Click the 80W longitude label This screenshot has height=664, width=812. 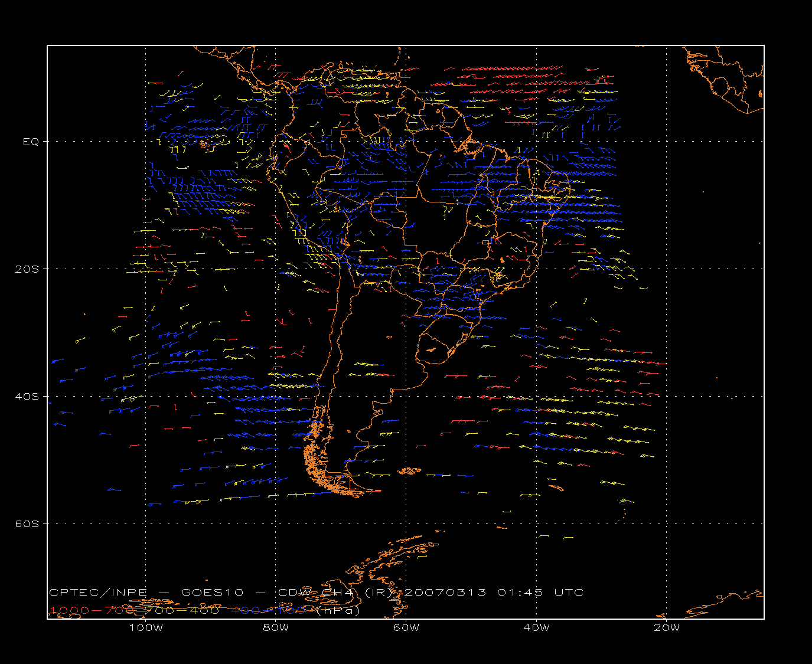click(x=276, y=627)
